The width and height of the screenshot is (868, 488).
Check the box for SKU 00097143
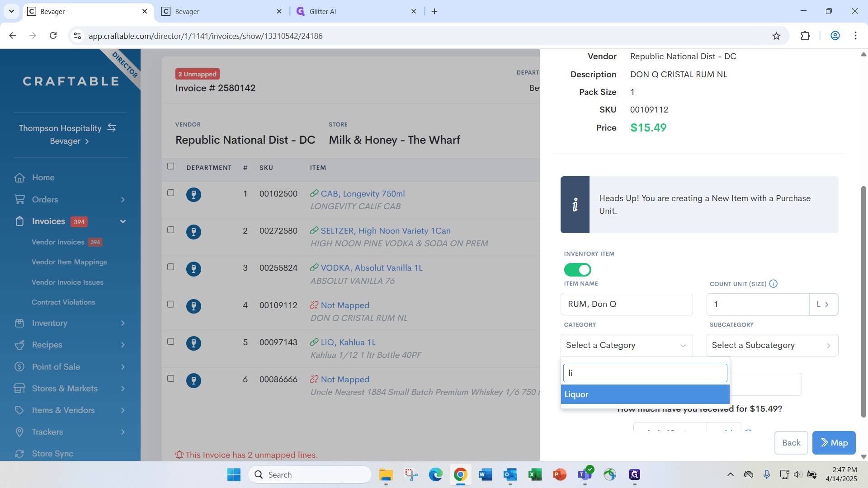[x=170, y=342]
